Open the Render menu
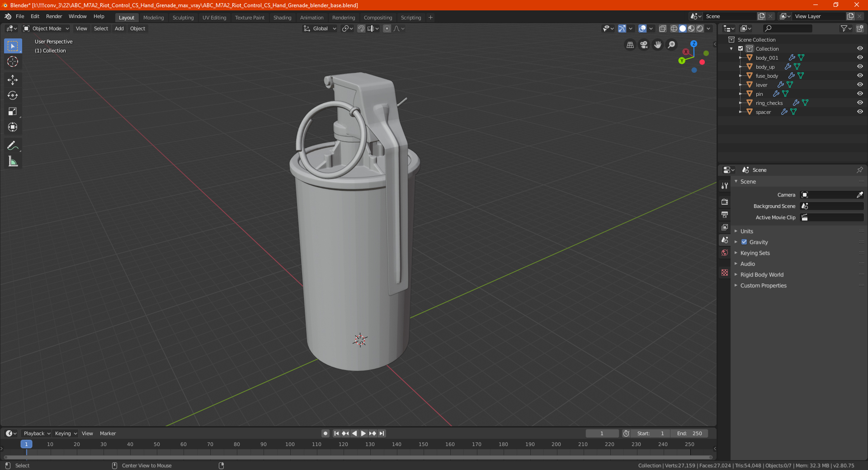The image size is (868, 470). pyautogui.click(x=54, y=16)
